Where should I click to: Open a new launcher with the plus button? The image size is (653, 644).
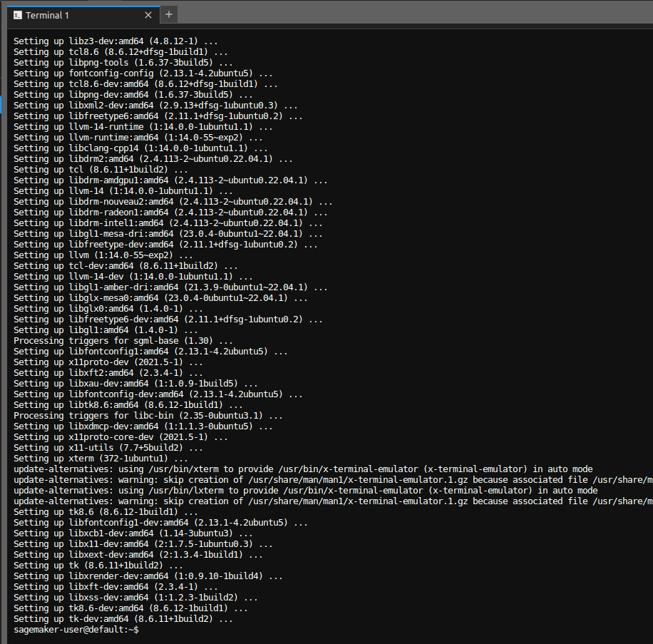pyautogui.click(x=169, y=14)
